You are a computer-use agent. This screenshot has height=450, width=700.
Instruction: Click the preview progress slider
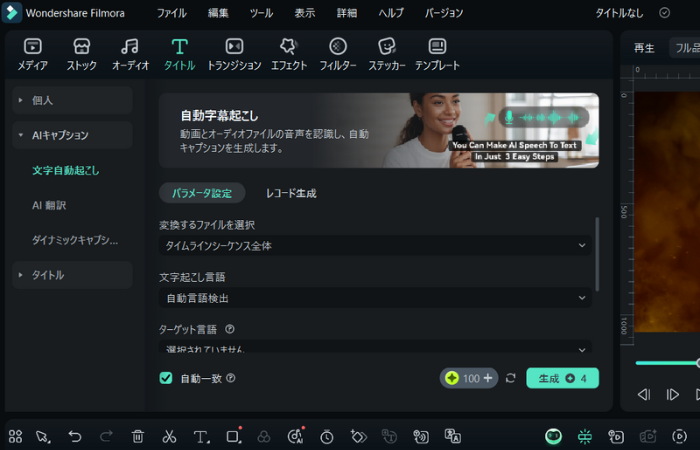pyautogui.click(x=667, y=363)
